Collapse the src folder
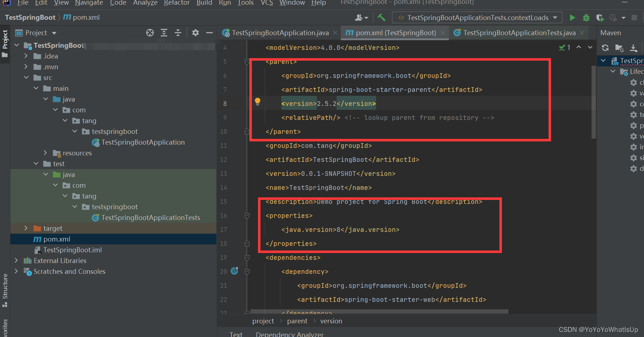Screen dimensions: 644x337 tap(26, 78)
